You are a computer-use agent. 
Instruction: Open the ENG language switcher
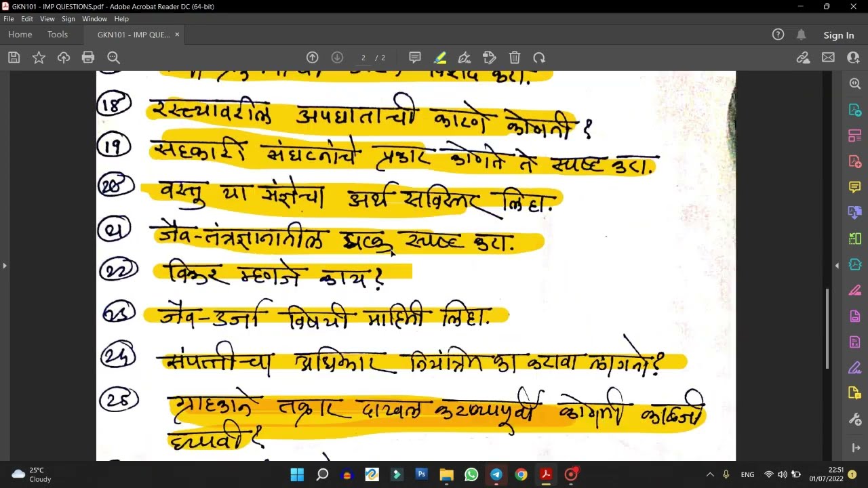pyautogui.click(x=747, y=474)
